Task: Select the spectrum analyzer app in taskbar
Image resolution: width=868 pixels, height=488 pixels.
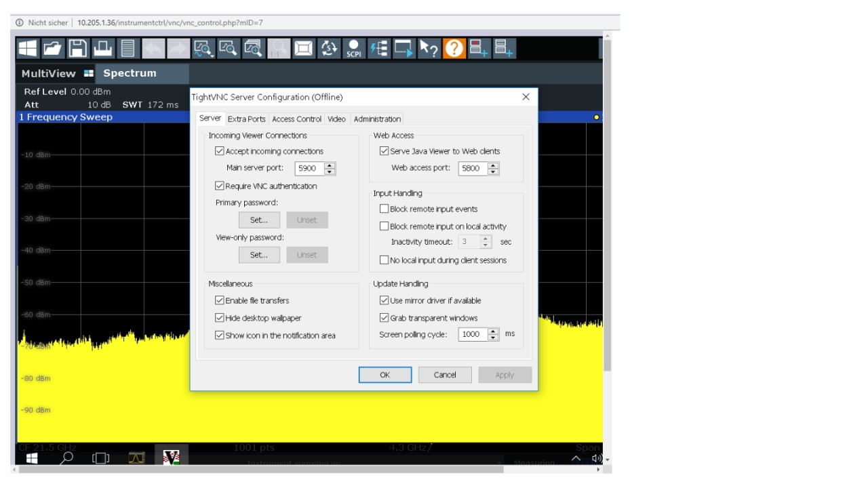Action: [137, 458]
